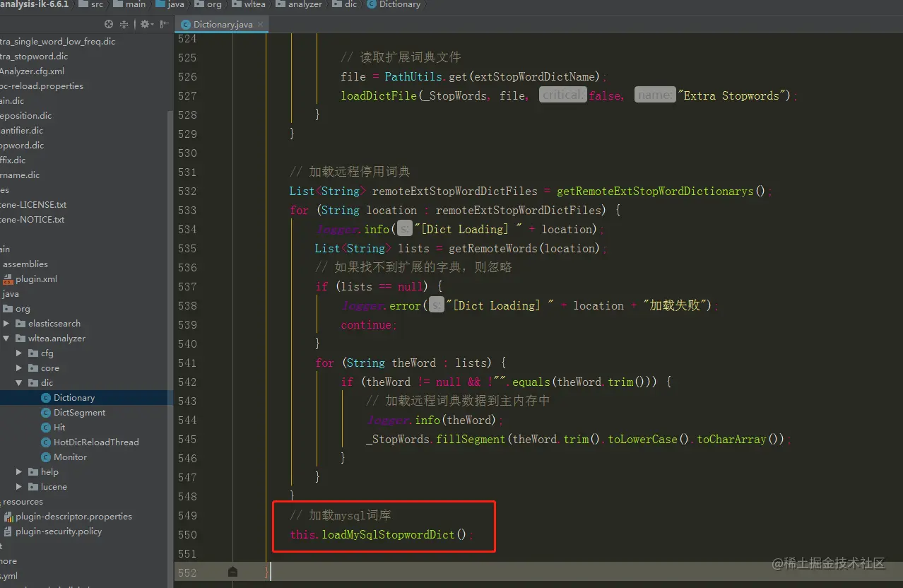The width and height of the screenshot is (903, 588).
Task: Click the plugin.xml file icon
Action: (x=8, y=279)
